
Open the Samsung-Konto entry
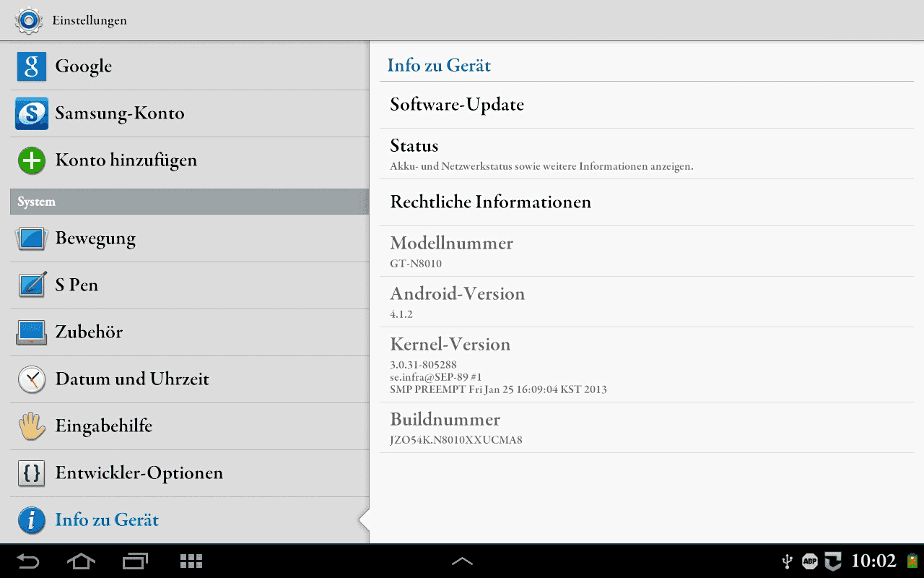(190, 113)
